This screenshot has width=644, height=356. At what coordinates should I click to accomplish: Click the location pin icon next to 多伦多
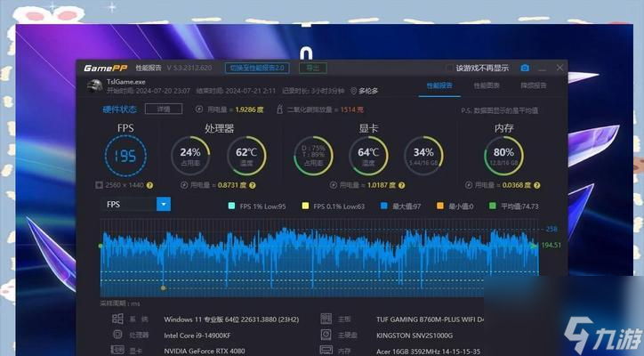coord(353,91)
